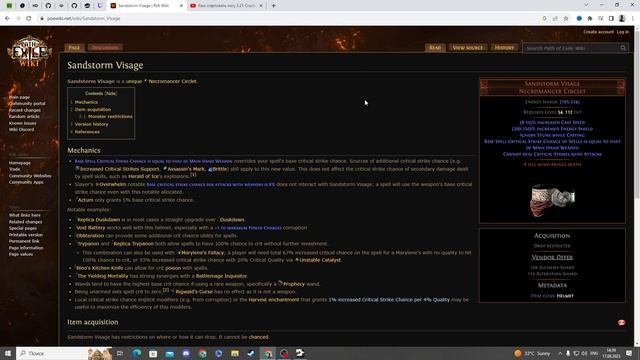Jump to References in Contents
Viewport: 640px width, 360px height.
click(87, 132)
